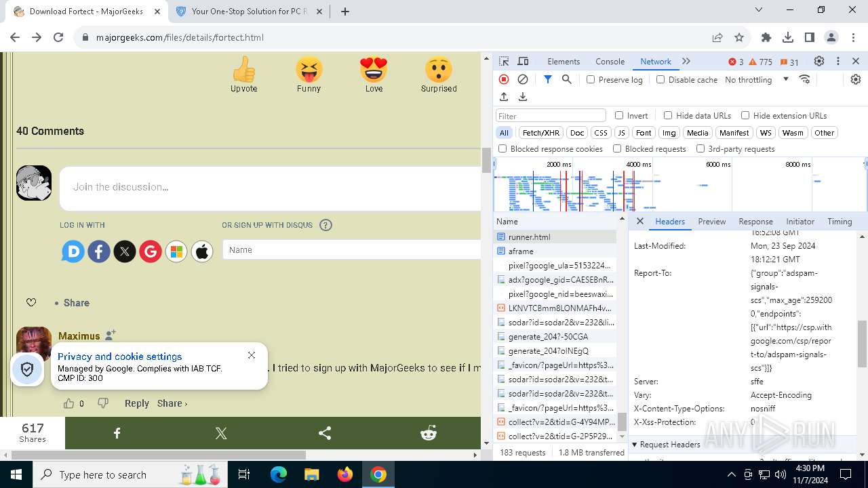Open Chrome extensions puzzle icon

766,37
